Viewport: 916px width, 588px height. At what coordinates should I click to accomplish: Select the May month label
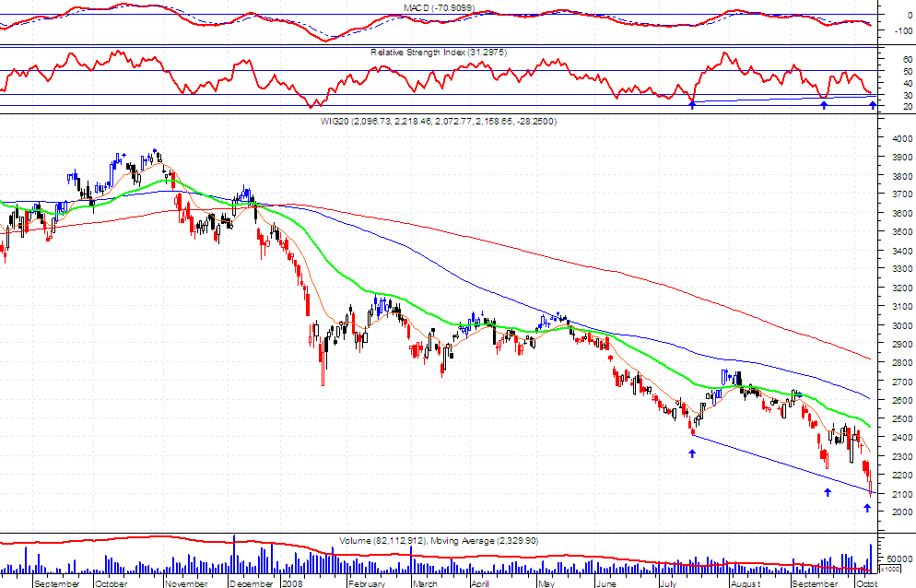pyautogui.click(x=546, y=583)
